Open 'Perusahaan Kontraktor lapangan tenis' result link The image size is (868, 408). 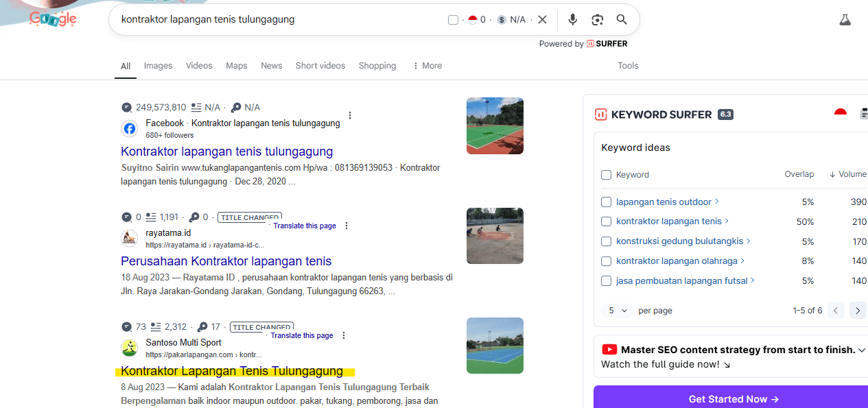226,261
